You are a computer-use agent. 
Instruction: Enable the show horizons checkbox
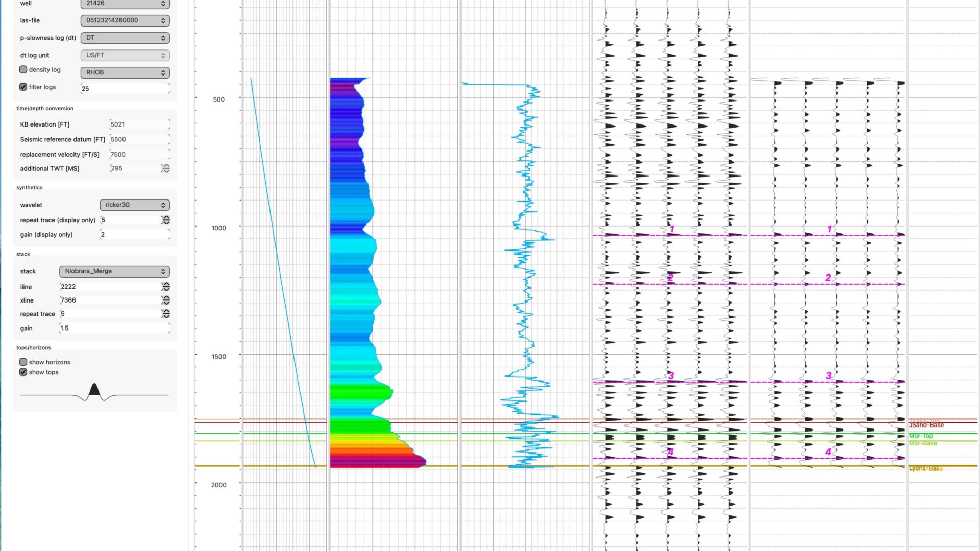click(x=23, y=362)
